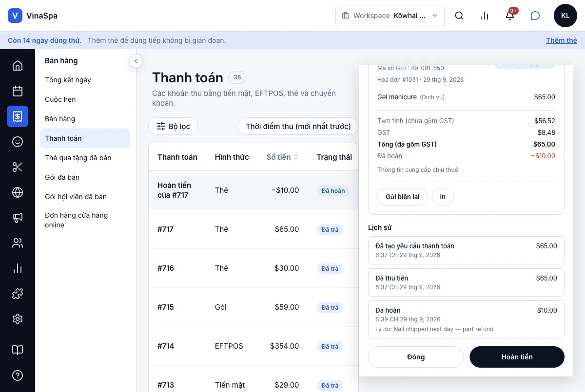The image size is (585, 392).
Task: Open Gói hội viên đã bán
Action: [85, 197]
